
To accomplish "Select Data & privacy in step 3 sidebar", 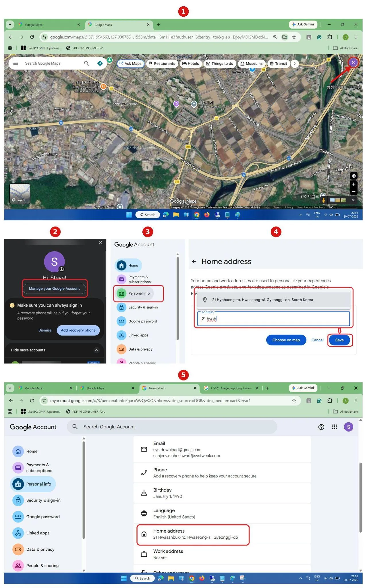I will (135, 349).
